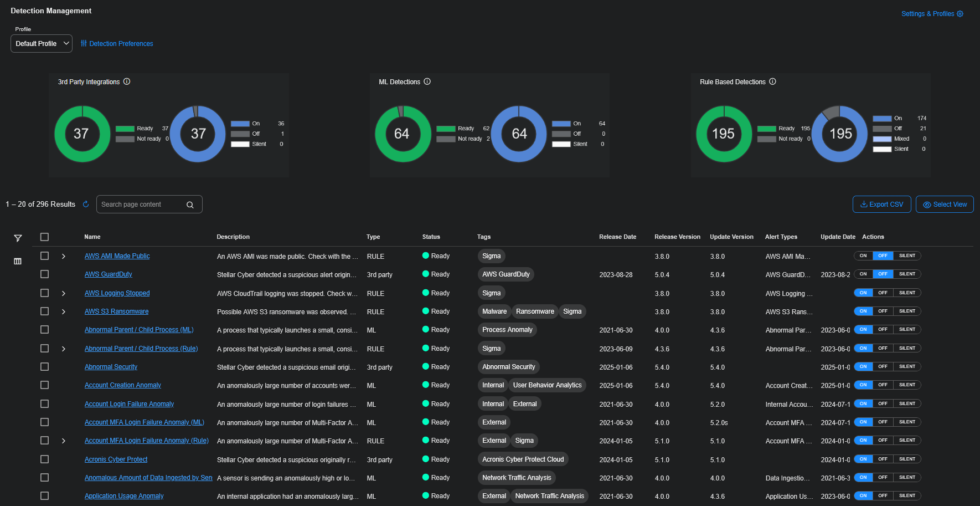Click the ML Detections info icon
Viewport: 980px width, 506px height.
(427, 81)
